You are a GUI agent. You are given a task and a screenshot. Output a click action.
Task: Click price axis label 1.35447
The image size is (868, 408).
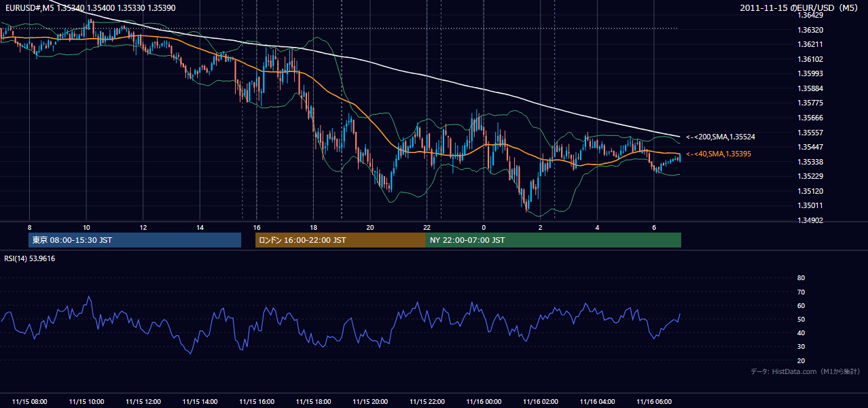click(810, 147)
